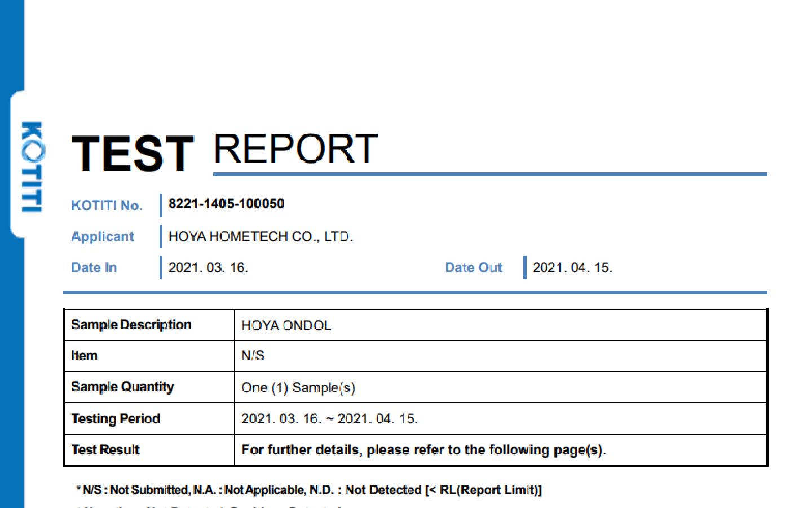The width and height of the screenshot is (812, 508).
Task: Click the bold TEST heading word
Action: click(133, 154)
